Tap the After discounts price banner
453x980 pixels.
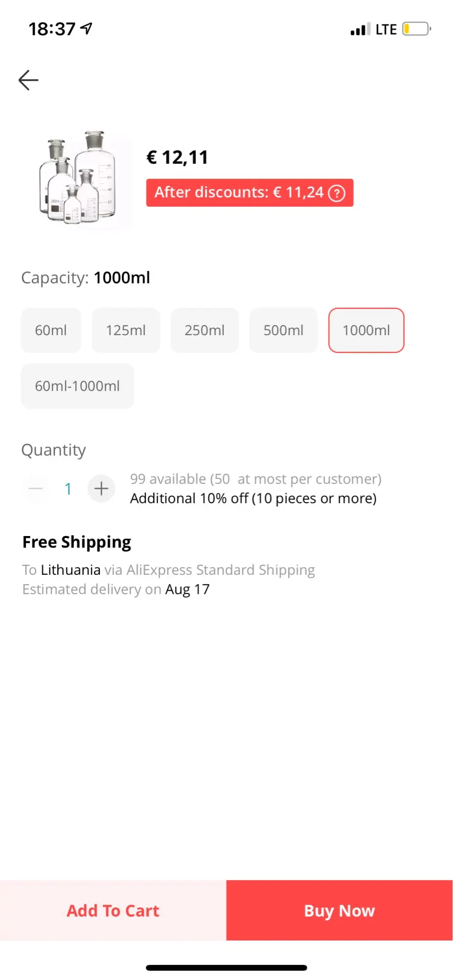click(x=240, y=193)
